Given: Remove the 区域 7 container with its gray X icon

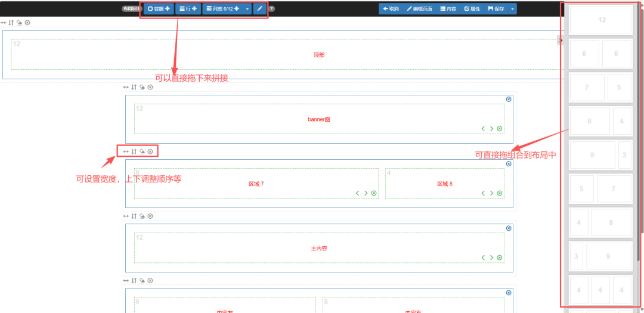Looking at the screenshot, I should point(150,151).
